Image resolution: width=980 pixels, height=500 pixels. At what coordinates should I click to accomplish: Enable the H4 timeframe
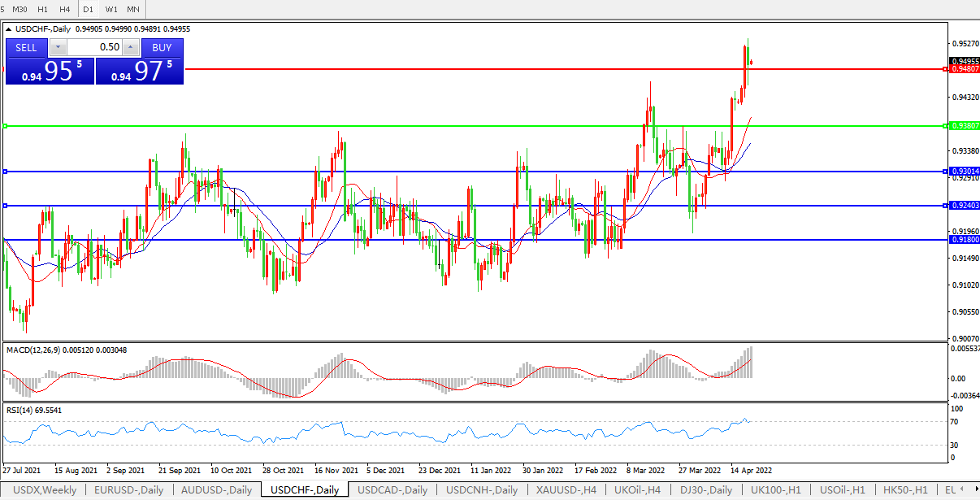pyautogui.click(x=64, y=9)
